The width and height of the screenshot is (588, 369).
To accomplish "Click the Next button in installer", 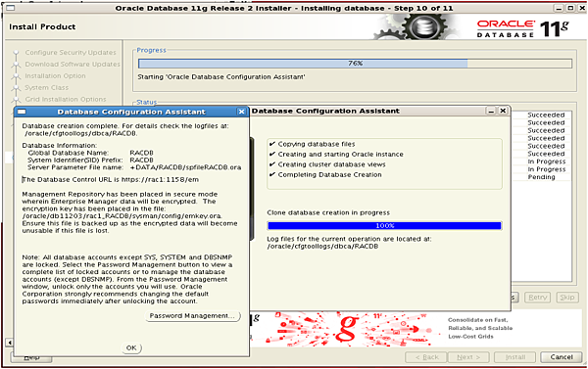I will click(x=468, y=357).
